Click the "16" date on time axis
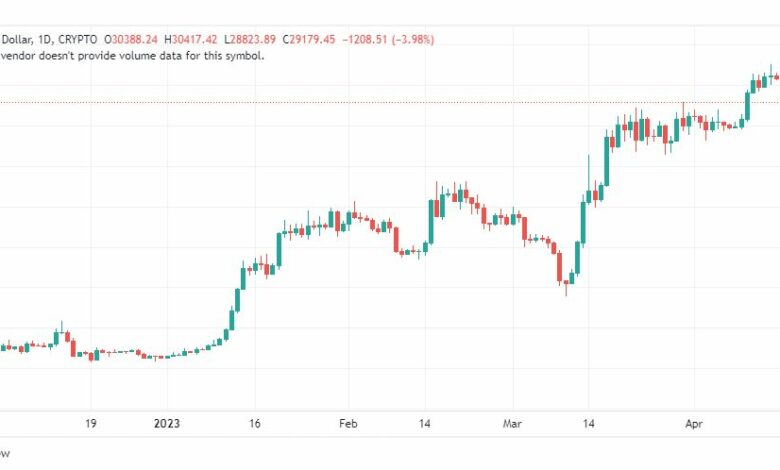This screenshot has height=470, width=780. click(256, 424)
